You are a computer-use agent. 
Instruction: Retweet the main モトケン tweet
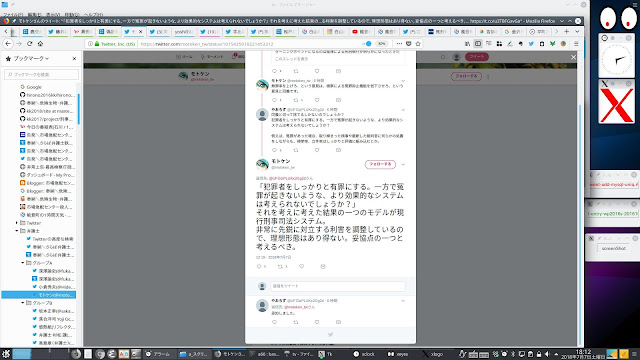tap(281, 266)
